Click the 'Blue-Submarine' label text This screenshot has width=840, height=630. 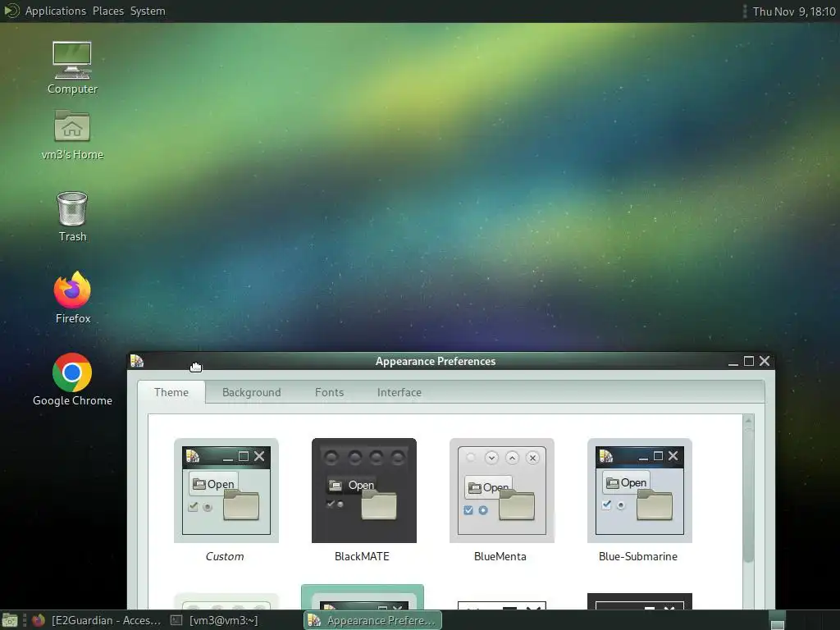point(638,557)
